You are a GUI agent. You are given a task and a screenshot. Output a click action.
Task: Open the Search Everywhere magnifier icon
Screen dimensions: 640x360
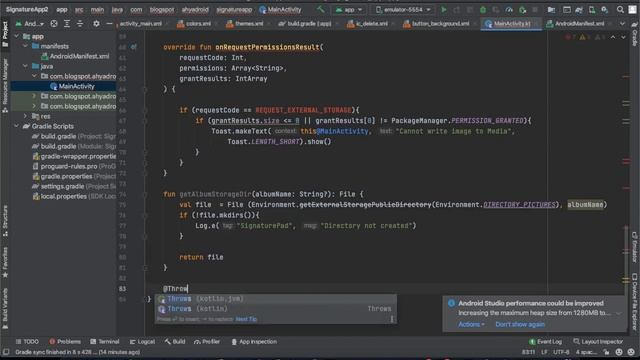pos(620,9)
